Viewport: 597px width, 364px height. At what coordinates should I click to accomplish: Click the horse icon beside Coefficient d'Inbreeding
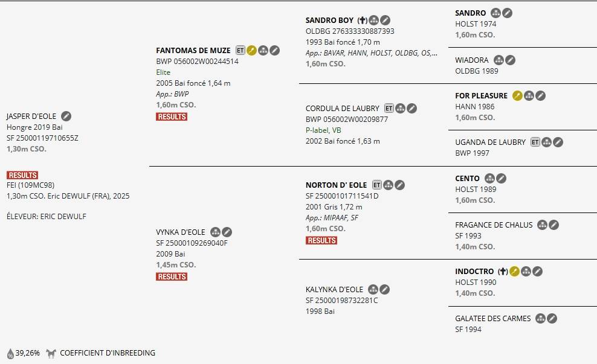[x=51, y=353]
